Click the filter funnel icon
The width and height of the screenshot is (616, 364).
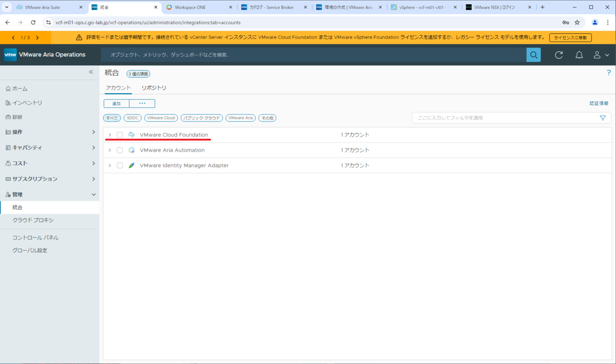(603, 118)
